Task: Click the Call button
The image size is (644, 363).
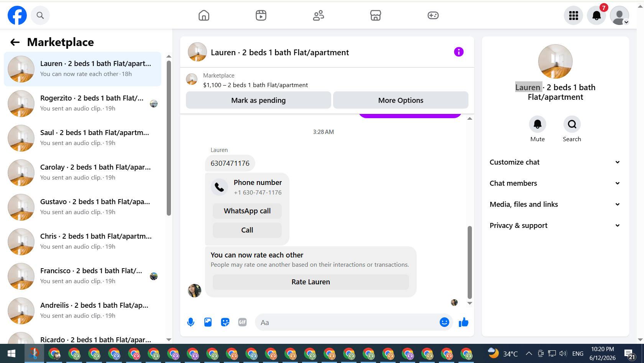Action: coord(247,230)
